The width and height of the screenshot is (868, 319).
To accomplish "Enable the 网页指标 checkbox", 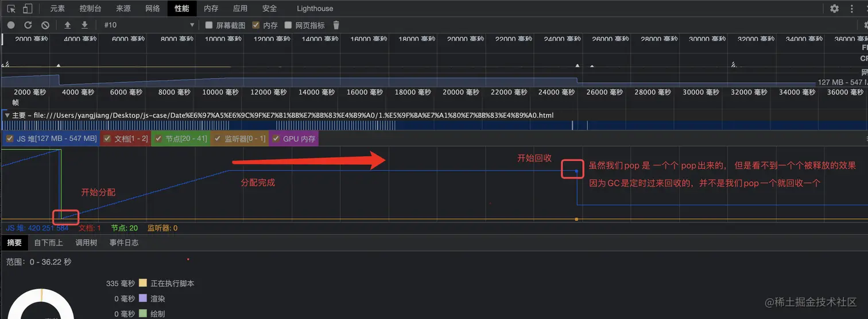I will tap(289, 25).
